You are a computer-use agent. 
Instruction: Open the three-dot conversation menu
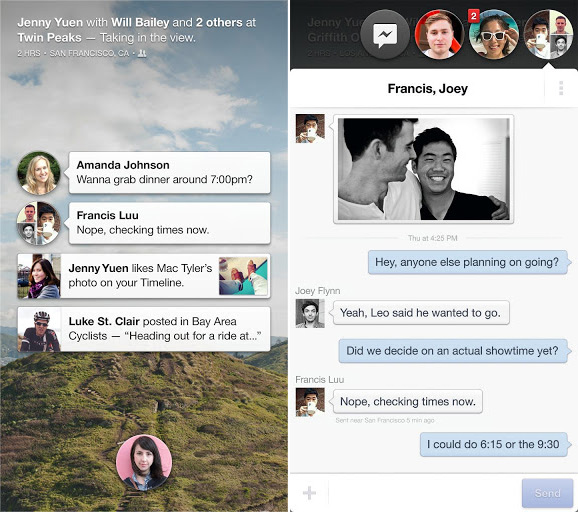click(x=561, y=88)
